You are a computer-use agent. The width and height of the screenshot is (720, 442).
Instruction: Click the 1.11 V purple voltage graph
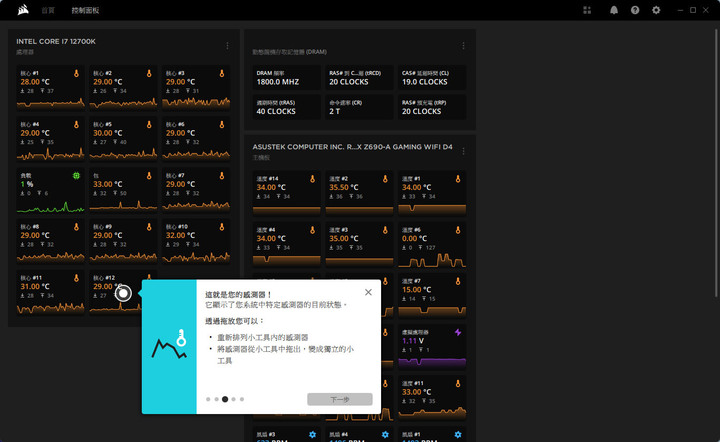pos(432,362)
